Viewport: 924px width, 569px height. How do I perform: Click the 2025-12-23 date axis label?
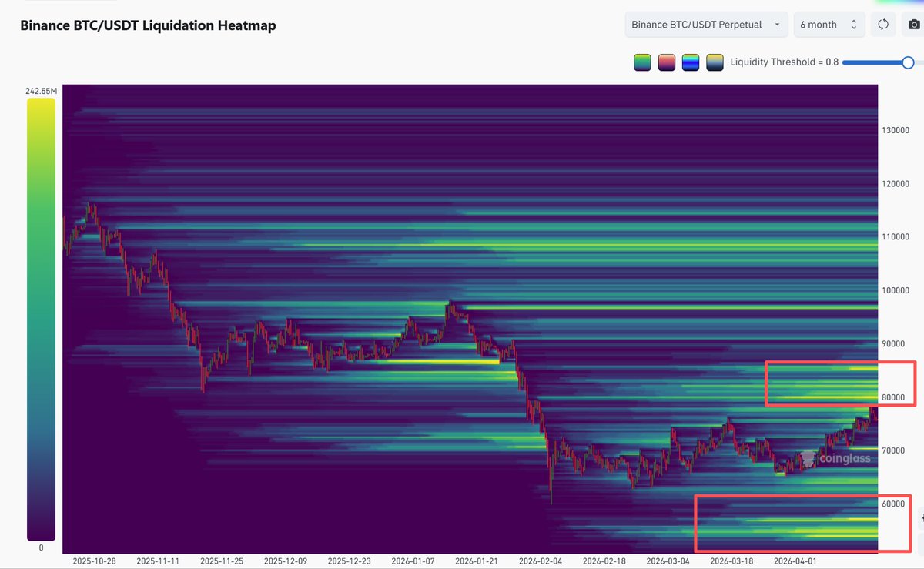(x=350, y=561)
